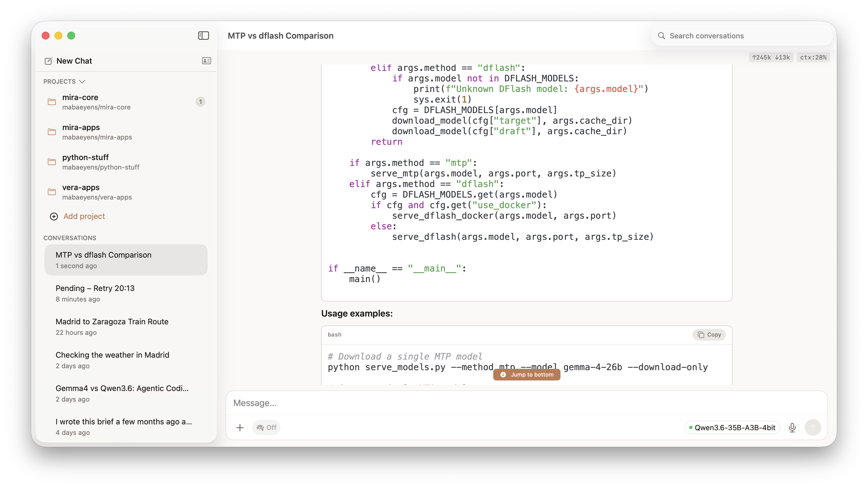Click the microphone icon
Screen dimensions: 868x488
tap(792, 427)
